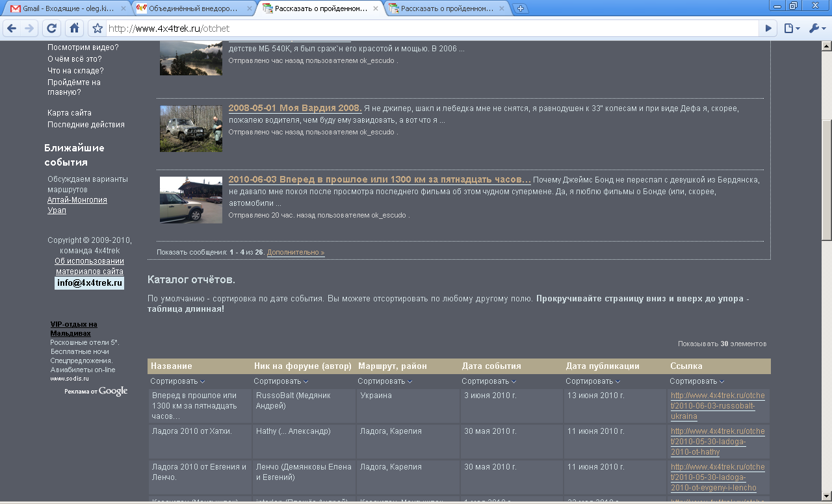The image size is (832, 504).
Task: Open the 2008-05-01 Моя Вардия 2008 report
Action: tap(294, 108)
